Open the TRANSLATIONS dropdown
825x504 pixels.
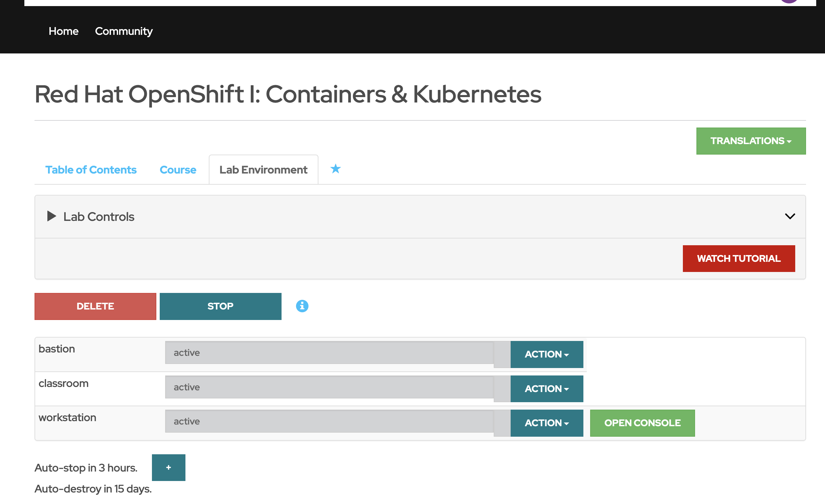[751, 141]
